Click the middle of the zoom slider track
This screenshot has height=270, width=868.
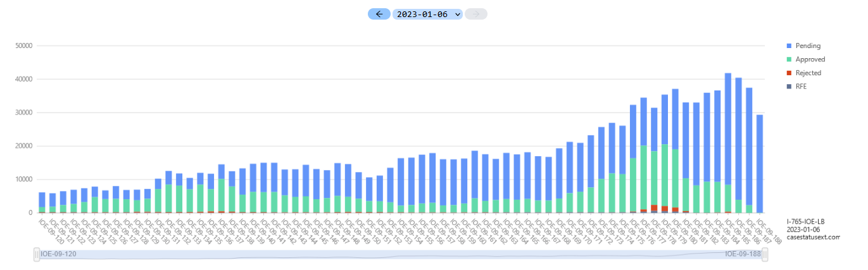(401, 254)
